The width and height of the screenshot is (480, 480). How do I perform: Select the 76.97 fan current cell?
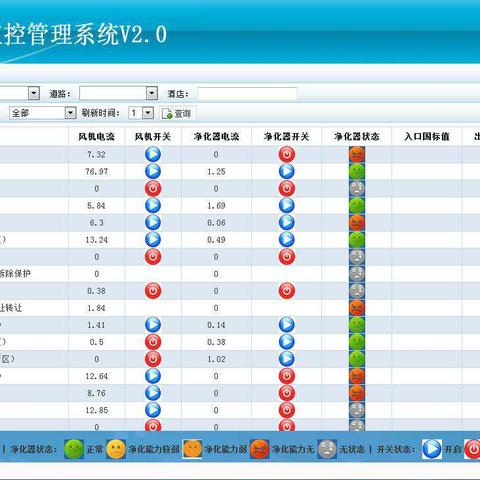tap(96, 172)
